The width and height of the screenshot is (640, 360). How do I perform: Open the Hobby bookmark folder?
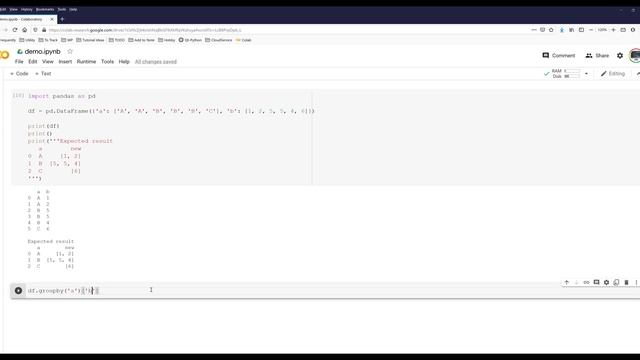(167, 40)
